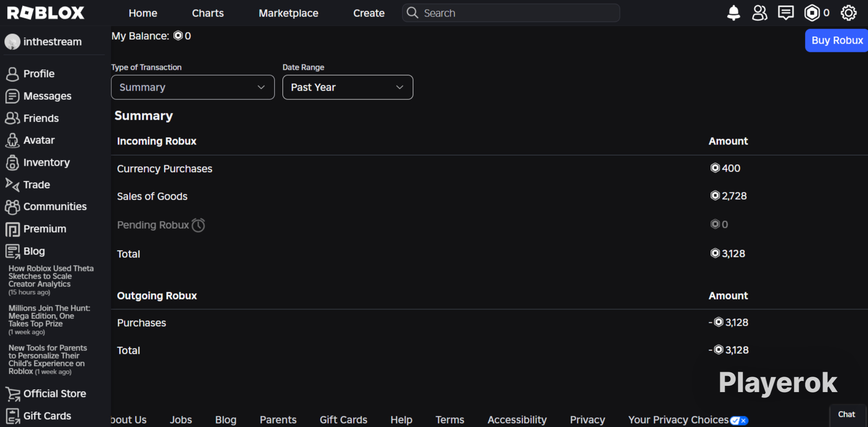Image resolution: width=868 pixels, height=427 pixels.
Task: Open Profile from the sidebar
Action: click(x=39, y=74)
